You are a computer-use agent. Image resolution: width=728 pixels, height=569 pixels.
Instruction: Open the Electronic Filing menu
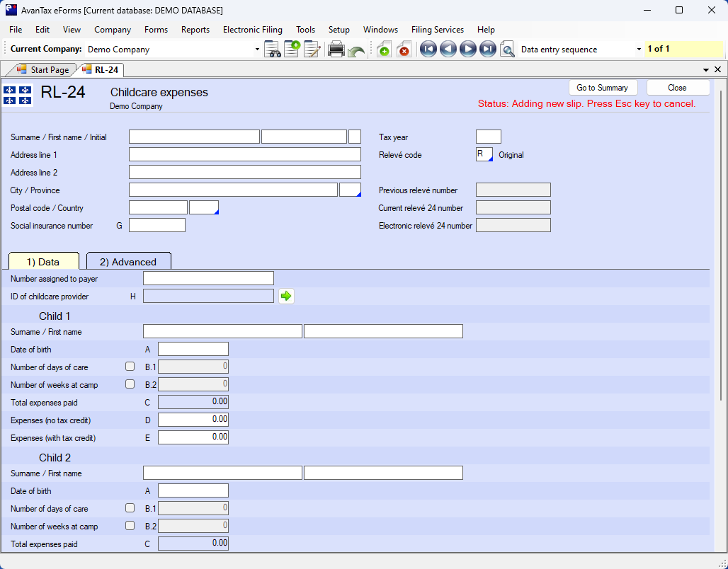click(252, 30)
